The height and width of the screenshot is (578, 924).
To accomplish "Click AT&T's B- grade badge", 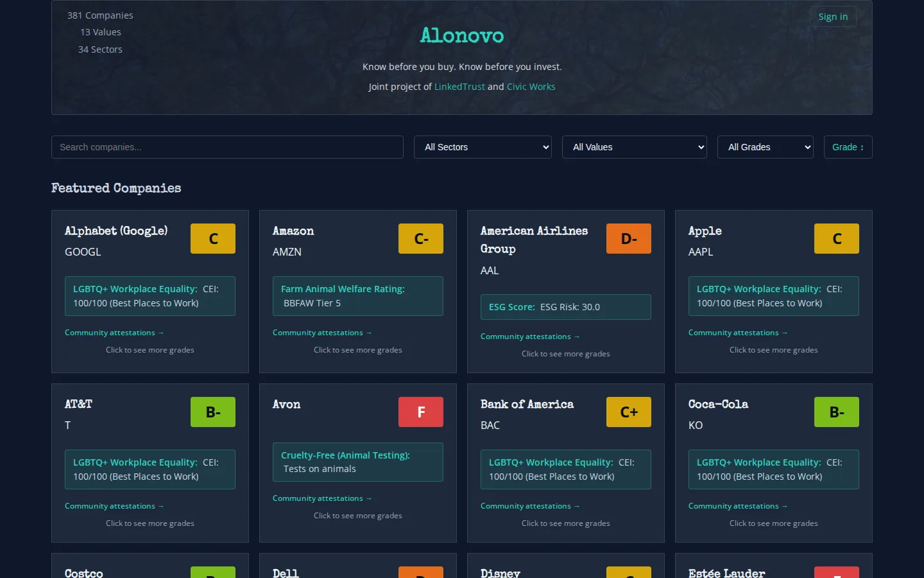I will pyautogui.click(x=213, y=412).
